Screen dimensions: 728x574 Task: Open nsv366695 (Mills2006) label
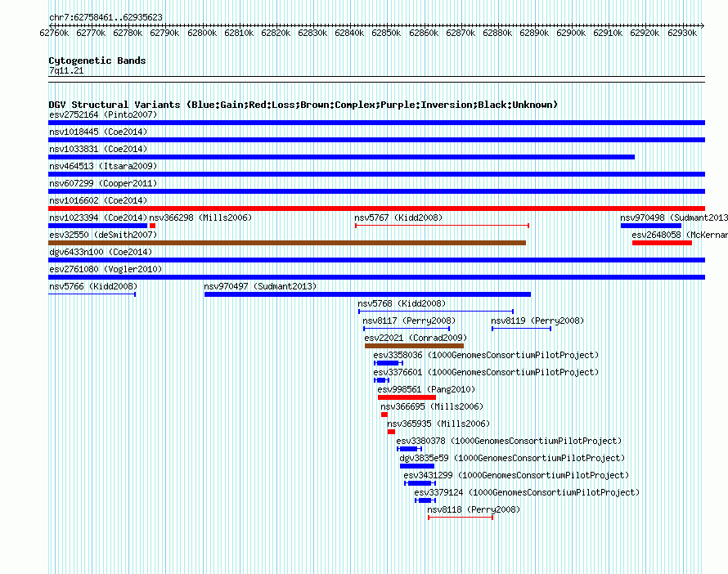(432, 406)
